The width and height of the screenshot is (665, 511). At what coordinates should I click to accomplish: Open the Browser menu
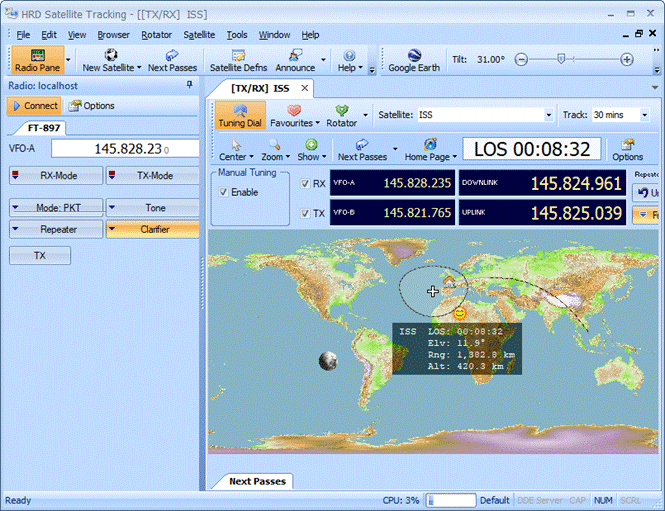(113, 35)
